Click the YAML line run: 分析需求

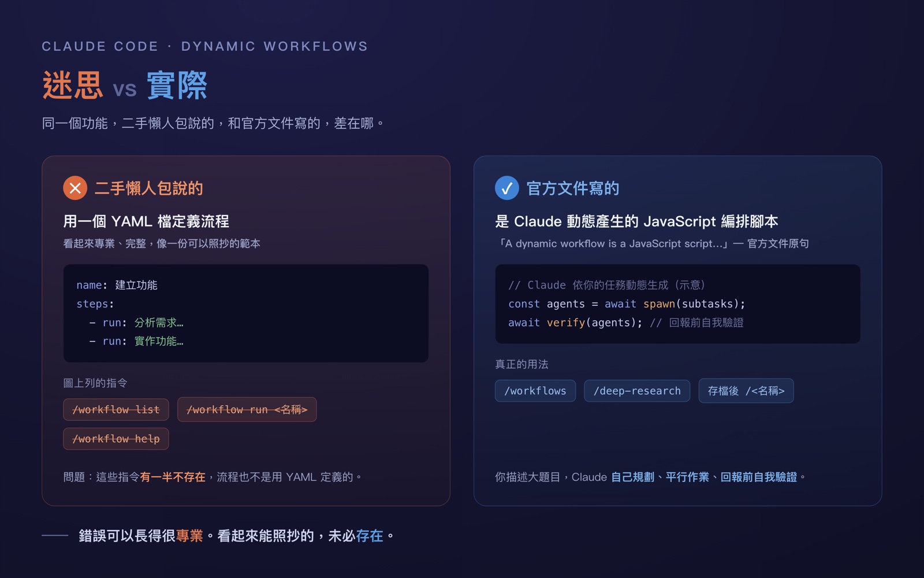click(x=137, y=323)
